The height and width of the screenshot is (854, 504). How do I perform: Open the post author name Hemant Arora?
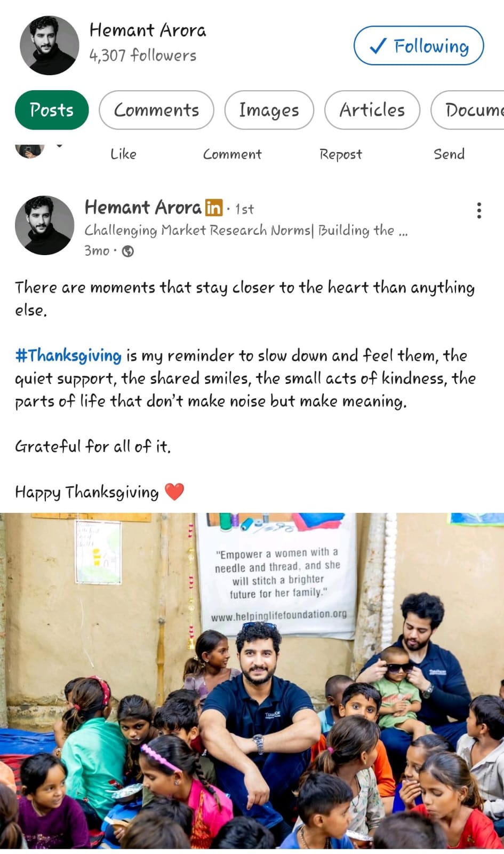pos(143,207)
